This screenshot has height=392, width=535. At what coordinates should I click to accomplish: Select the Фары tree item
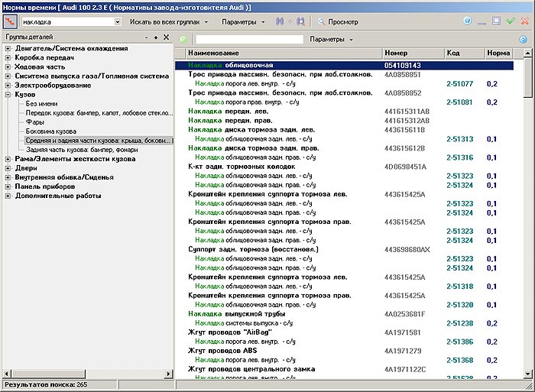click(x=34, y=121)
